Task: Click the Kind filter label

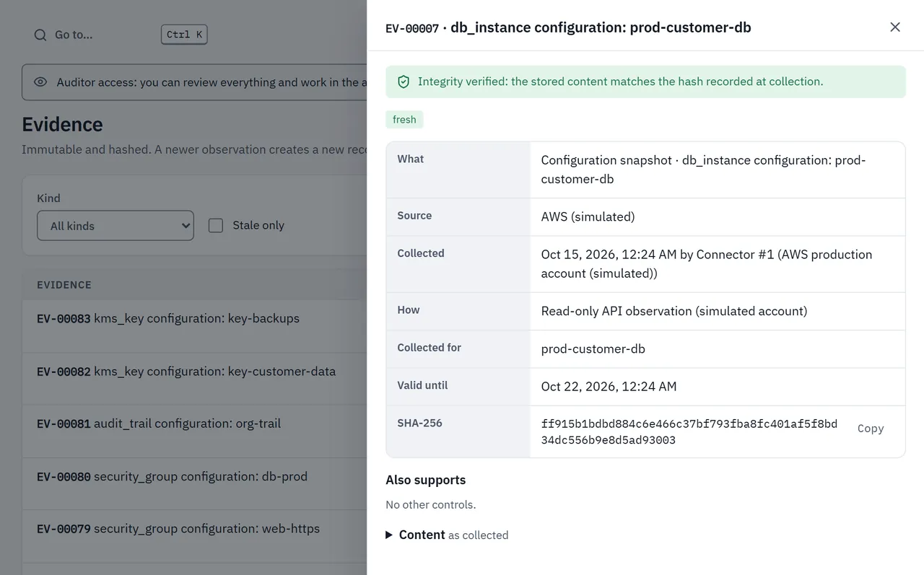Action: 48,198
